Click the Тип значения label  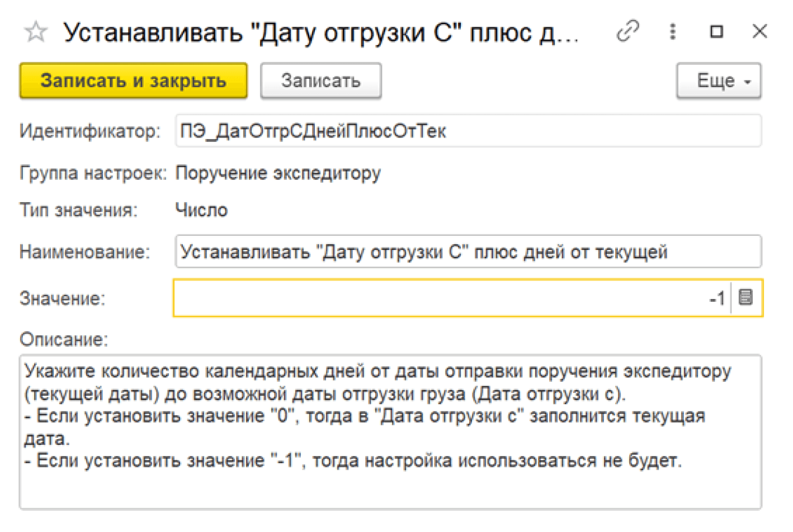(78, 210)
